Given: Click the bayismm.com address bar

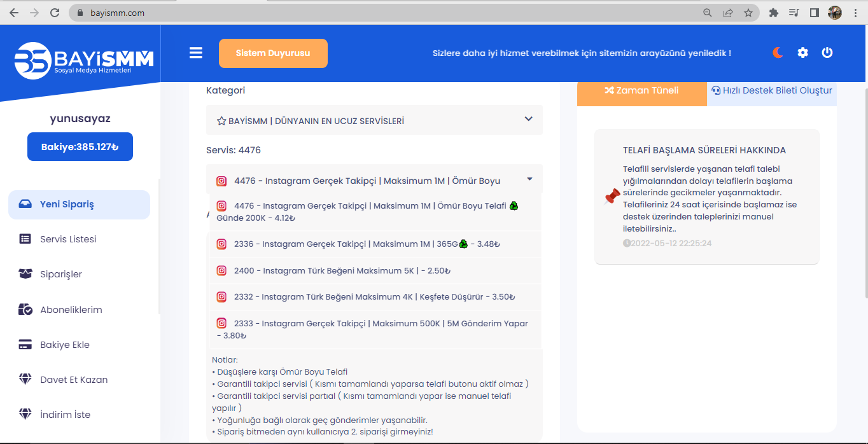Looking at the screenshot, I should (382, 12).
